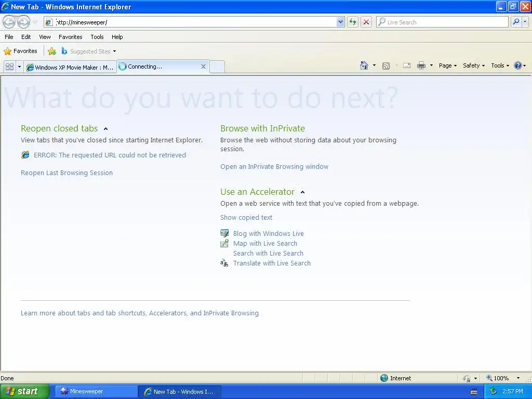Click the network tray icon near clock
Screen dimensions: 532x399
tap(493, 391)
